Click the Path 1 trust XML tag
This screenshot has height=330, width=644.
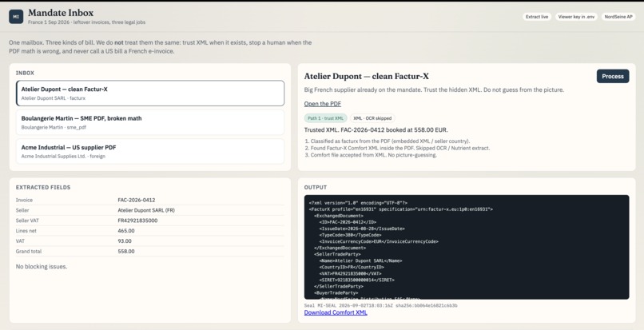click(326, 118)
